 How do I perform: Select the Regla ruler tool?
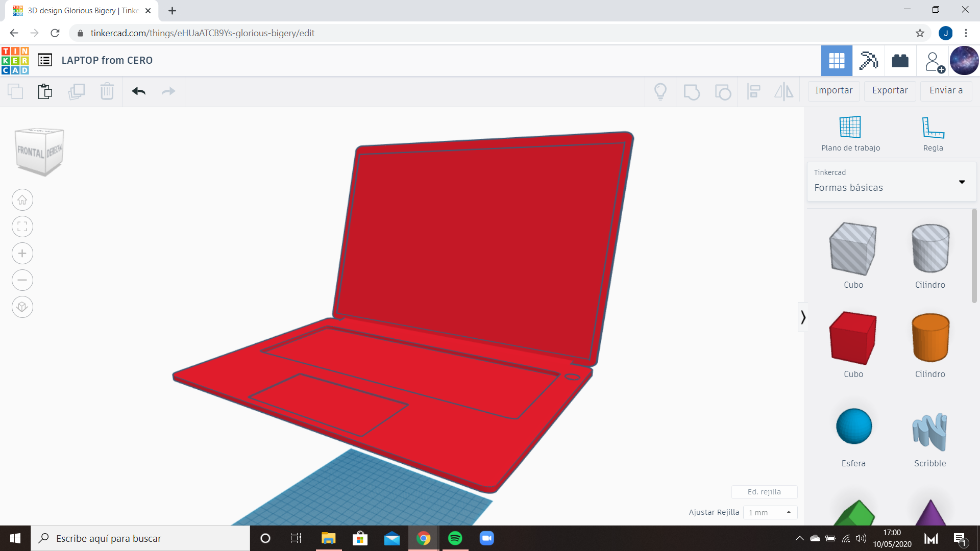point(933,134)
